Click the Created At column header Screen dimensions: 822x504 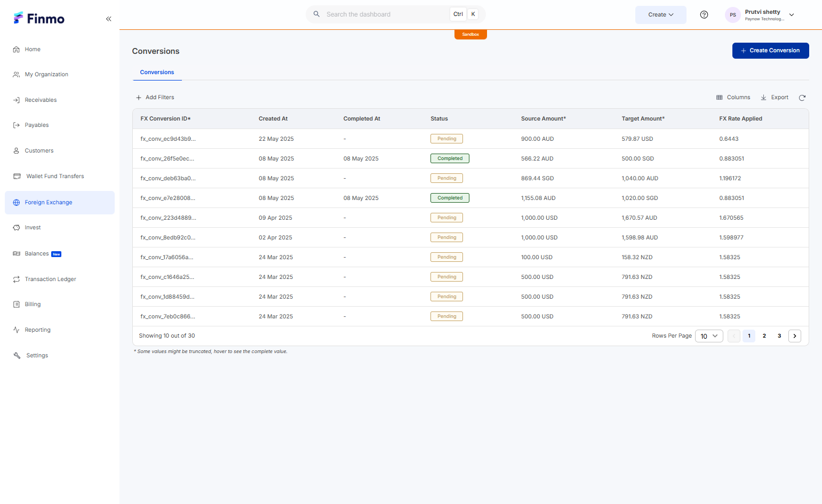pos(273,119)
